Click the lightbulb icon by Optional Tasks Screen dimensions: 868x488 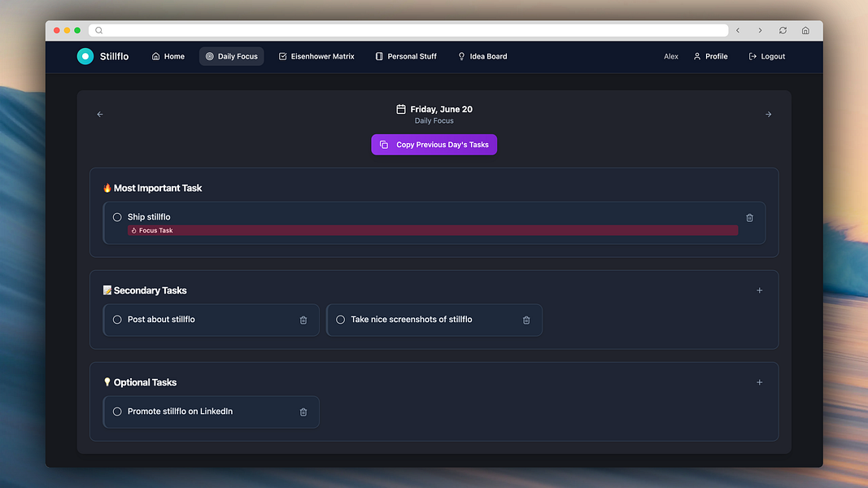tap(107, 382)
